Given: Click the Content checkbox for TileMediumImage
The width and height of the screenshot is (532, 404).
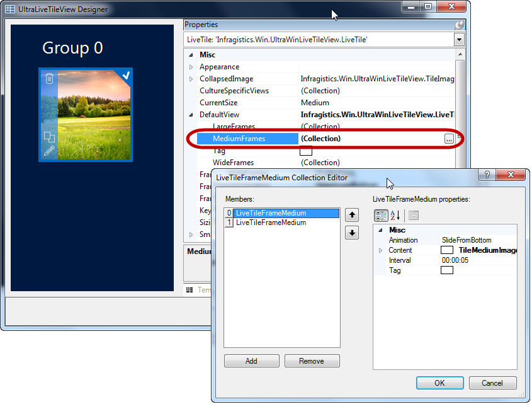Looking at the screenshot, I should pos(447,250).
